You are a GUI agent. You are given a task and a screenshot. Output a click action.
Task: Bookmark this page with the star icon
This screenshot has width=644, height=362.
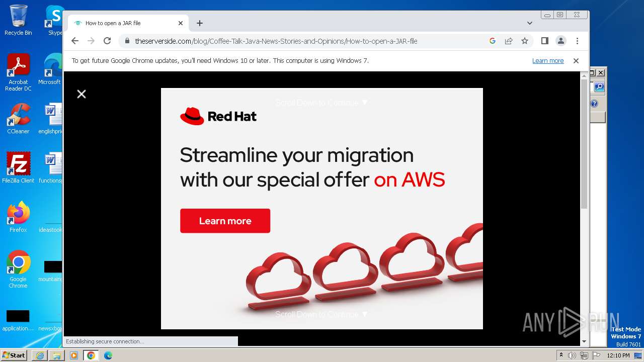(525, 41)
